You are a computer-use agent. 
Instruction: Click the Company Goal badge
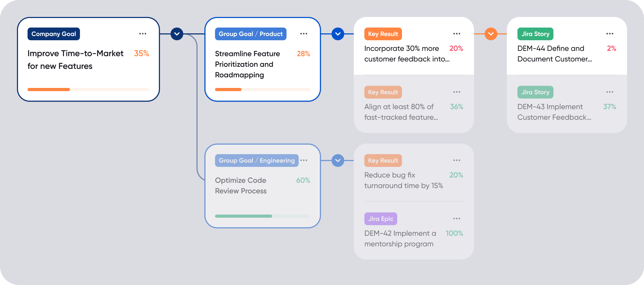pos(53,34)
